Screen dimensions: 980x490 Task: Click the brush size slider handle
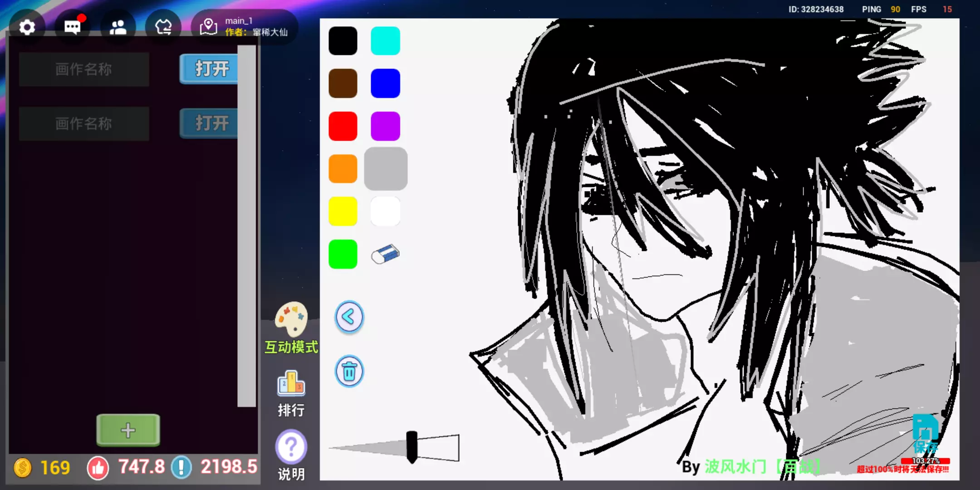pos(412,447)
